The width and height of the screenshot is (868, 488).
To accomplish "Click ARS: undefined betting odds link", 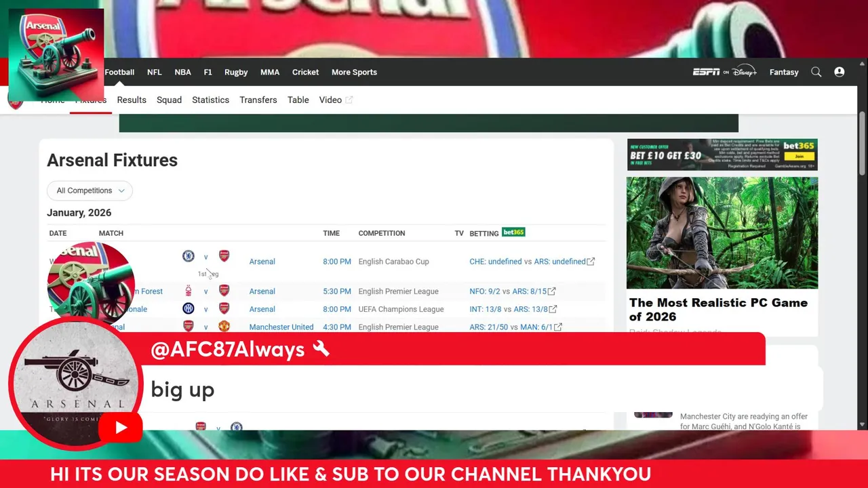I will pyautogui.click(x=559, y=262).
